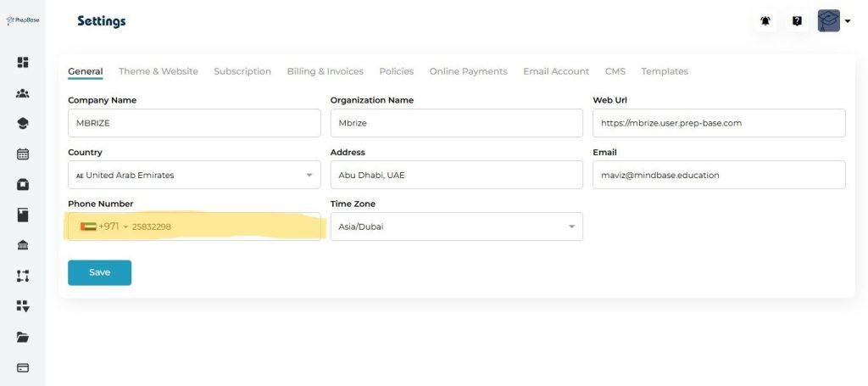
Task: Click the book icon in sidebar
Action: pos(23,215)
